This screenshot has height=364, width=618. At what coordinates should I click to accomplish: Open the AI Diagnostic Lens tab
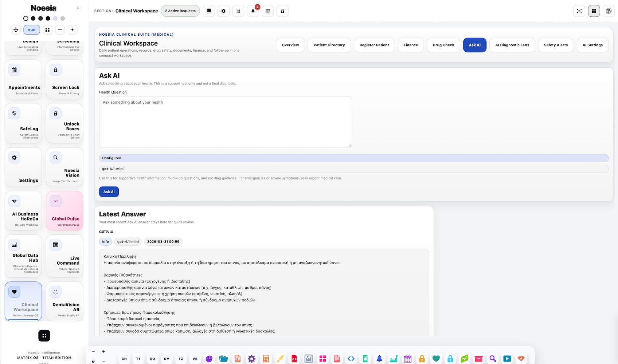coord(512,45)
